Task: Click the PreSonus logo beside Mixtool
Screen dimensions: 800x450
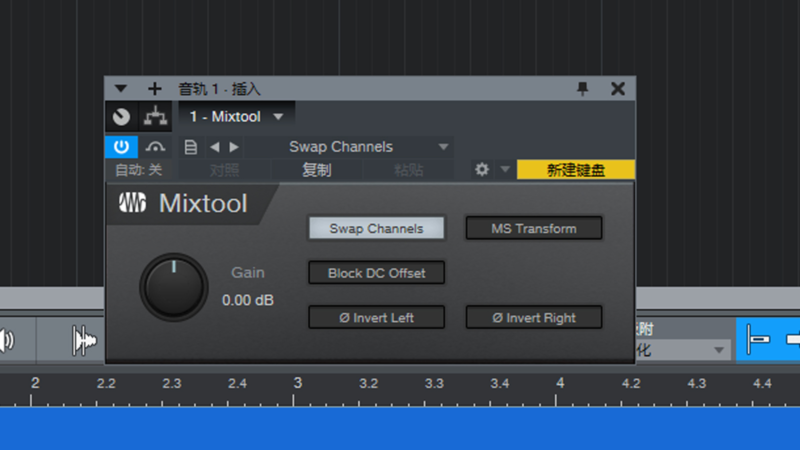Action: coord(133,204)
